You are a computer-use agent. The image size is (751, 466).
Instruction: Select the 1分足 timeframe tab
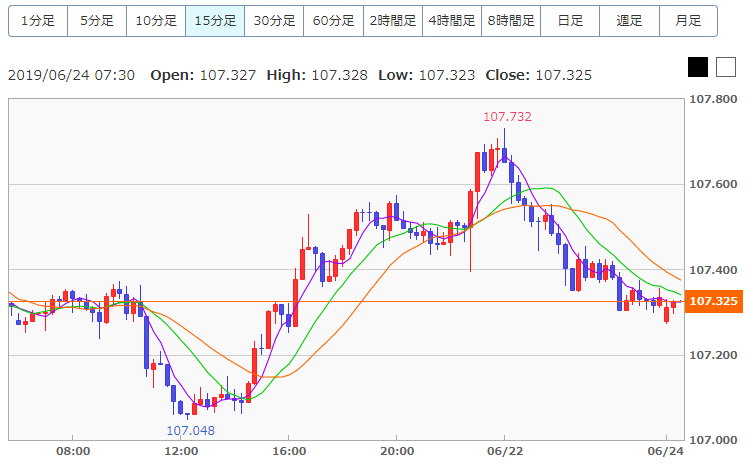click(x=38, y=21)
